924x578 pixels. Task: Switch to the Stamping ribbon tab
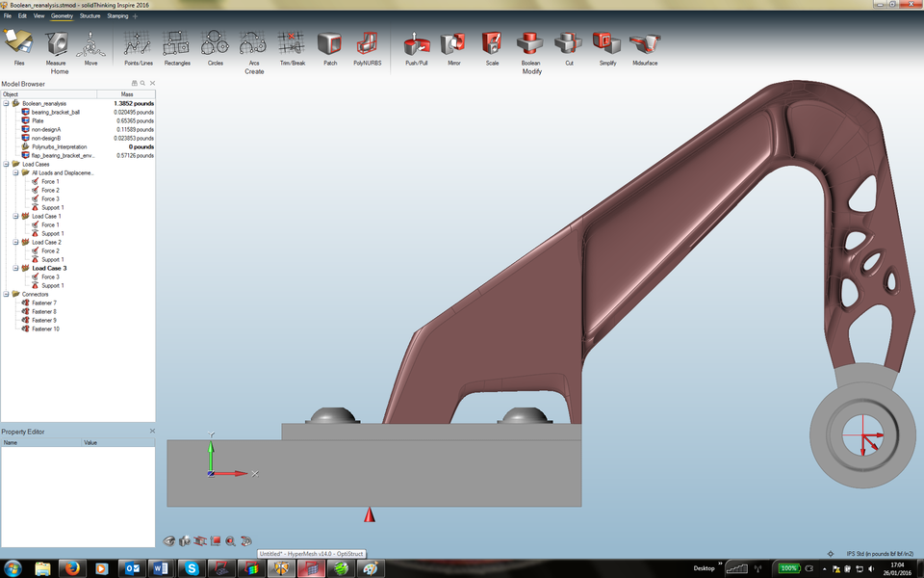point(117,16)
